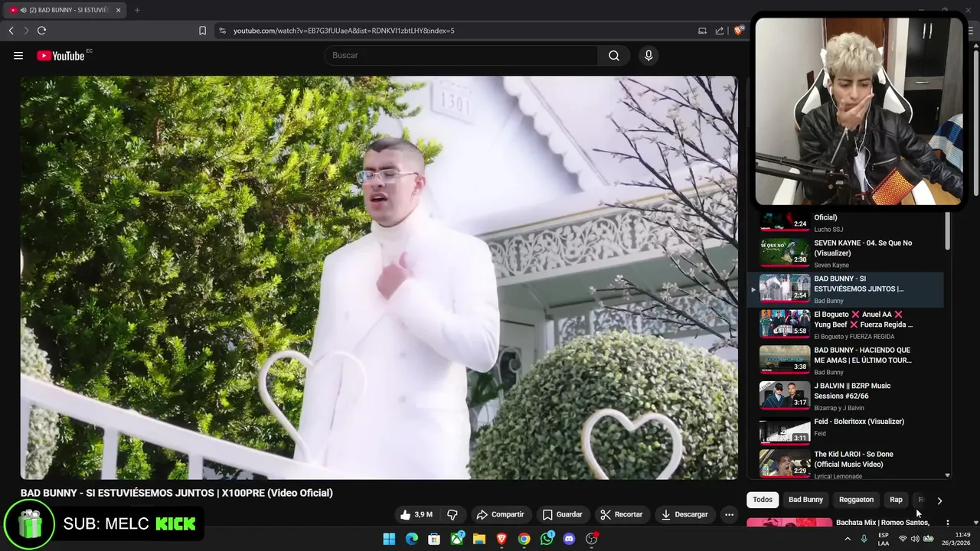The image size is (980, 551).
Task: Open Xbox app from taskbar
Action: (x=457, y=539)
